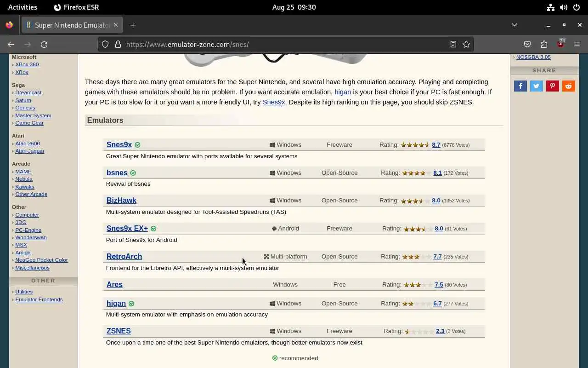
Task: Toggle reader view icon in address bar
Action: pos(453,44)
